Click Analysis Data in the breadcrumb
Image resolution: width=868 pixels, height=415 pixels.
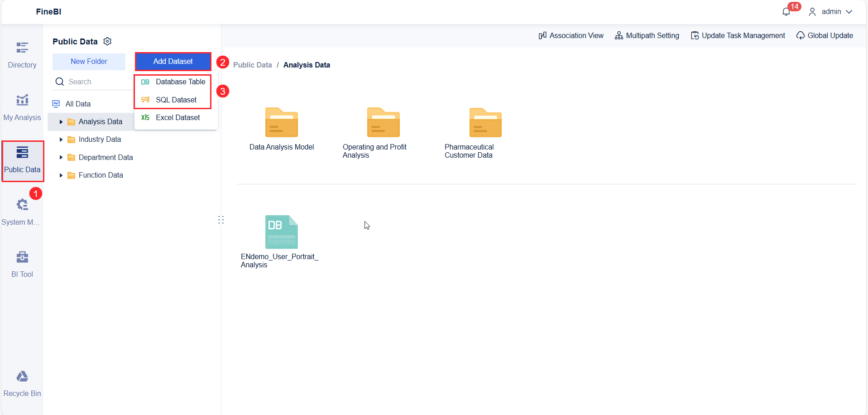(307, 65)
